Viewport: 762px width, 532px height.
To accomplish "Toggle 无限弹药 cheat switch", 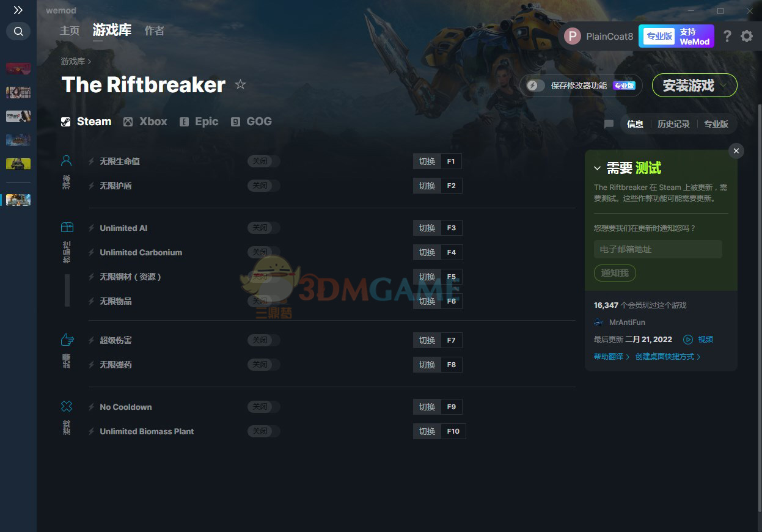I will (x=263, y=365).
